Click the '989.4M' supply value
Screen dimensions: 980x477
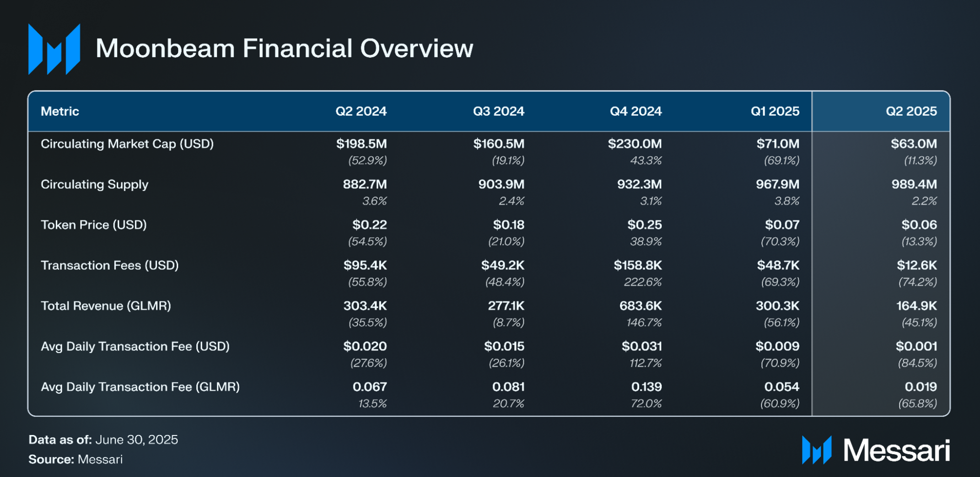coord(914,184)
